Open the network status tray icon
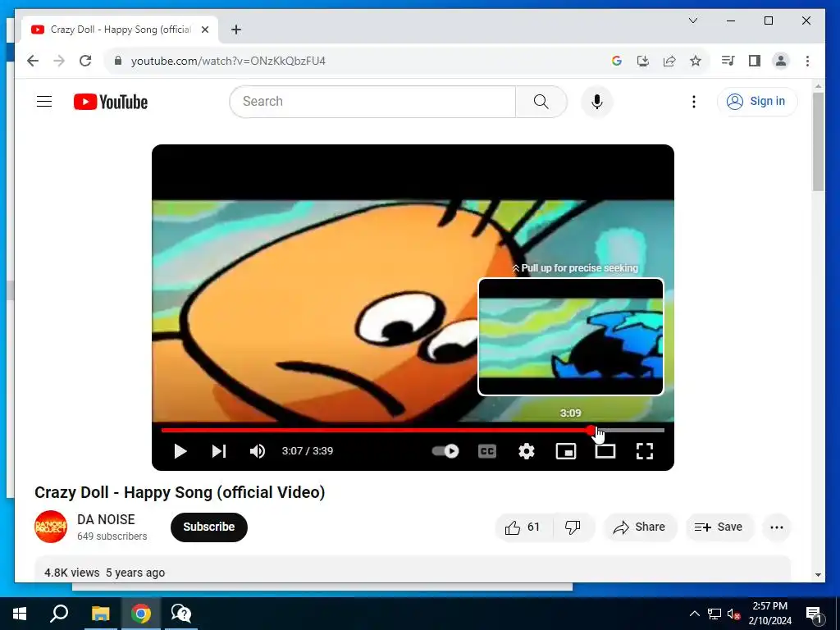This screenshot has width=840, height=630. coord(714,614)
